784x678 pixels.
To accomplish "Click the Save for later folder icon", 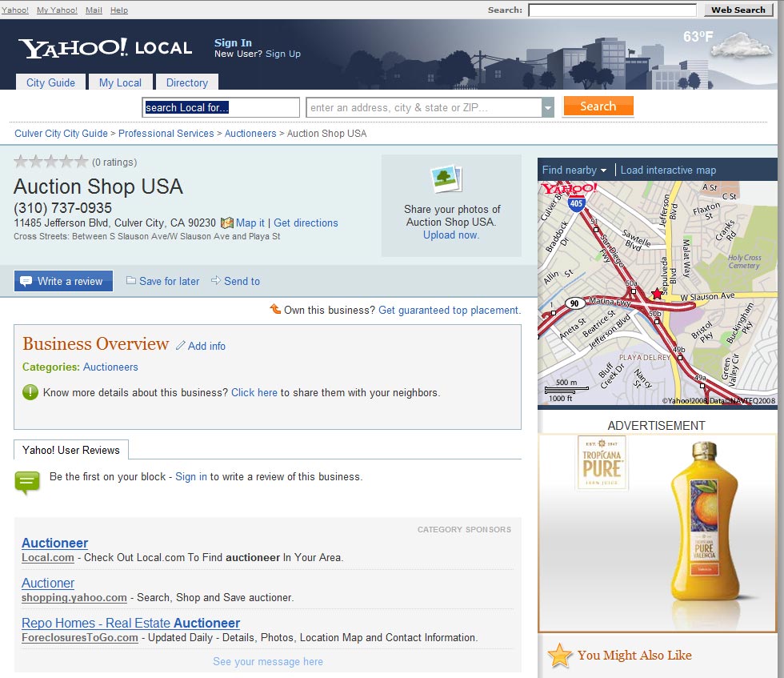I will point(131,280).
